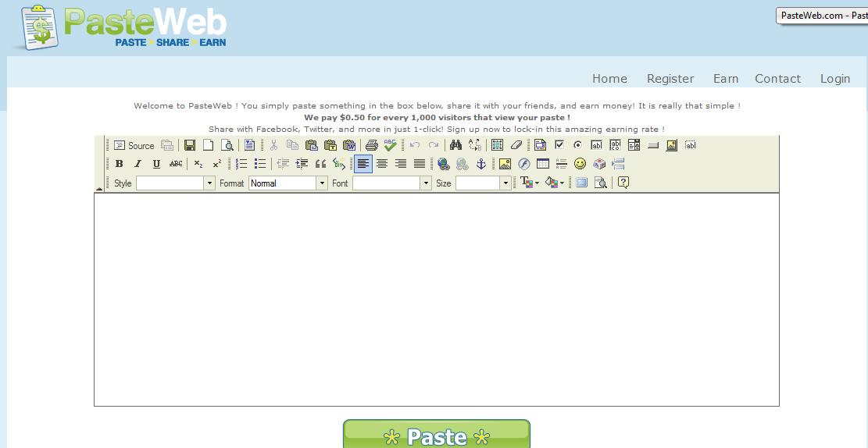Screen dimensions: 868x448
Task: Click the Decrease Indent icon
Action: click(283, 164)
